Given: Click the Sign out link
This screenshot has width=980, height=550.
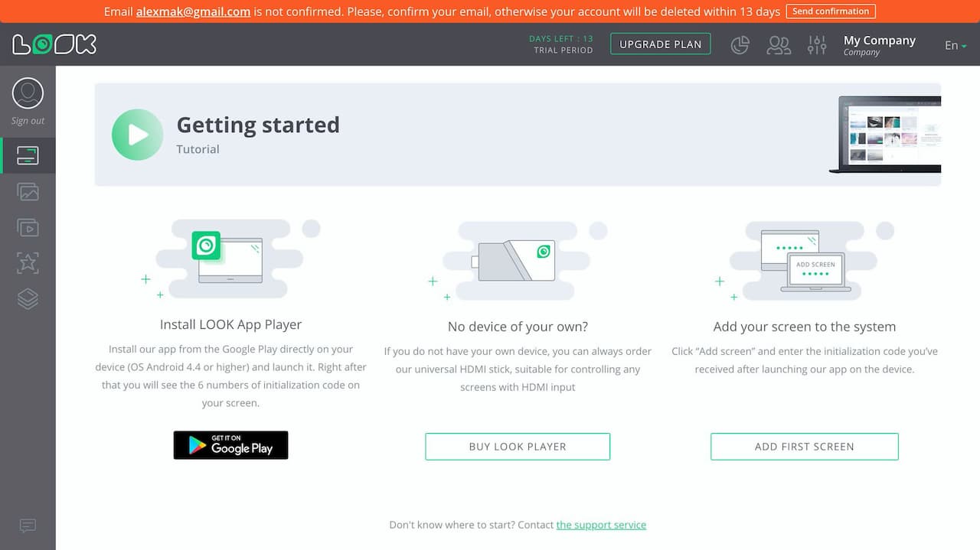Looking at the screenshot, I should click(28, 121).
